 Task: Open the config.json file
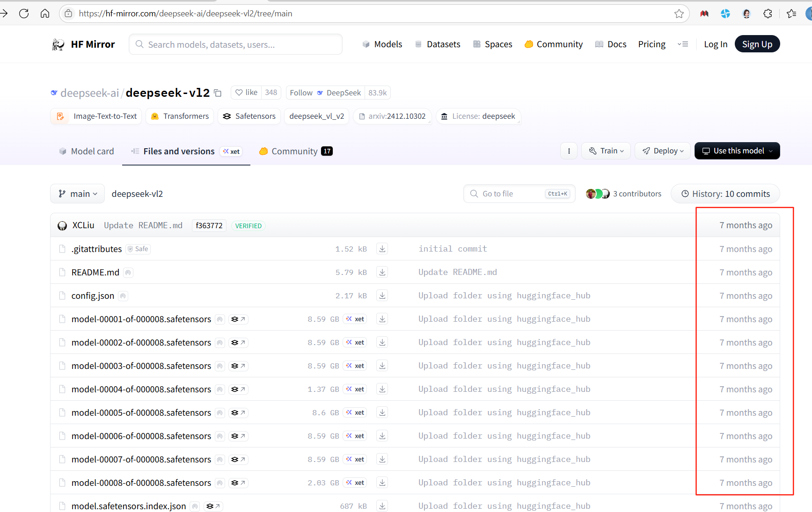(x=93, y=296)
